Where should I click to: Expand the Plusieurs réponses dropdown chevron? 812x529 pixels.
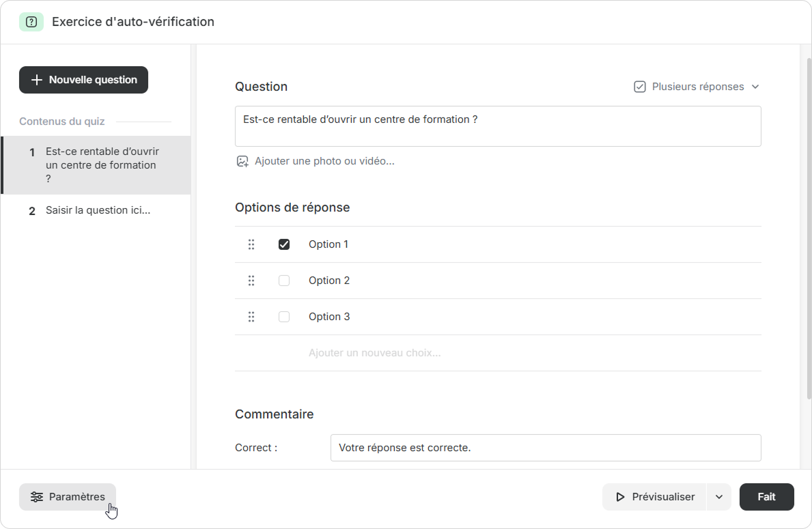click(x=755, y=87)
